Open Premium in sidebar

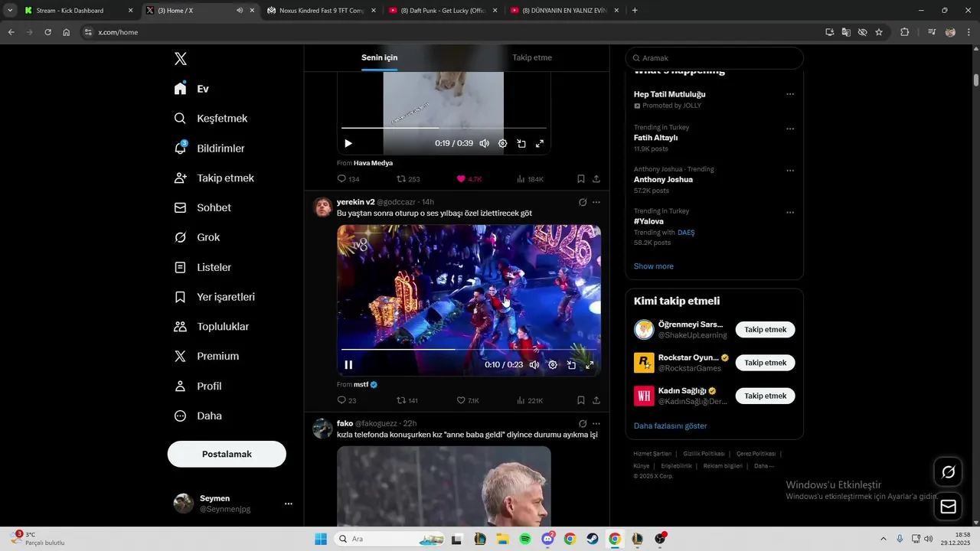[x=207, y=356]
